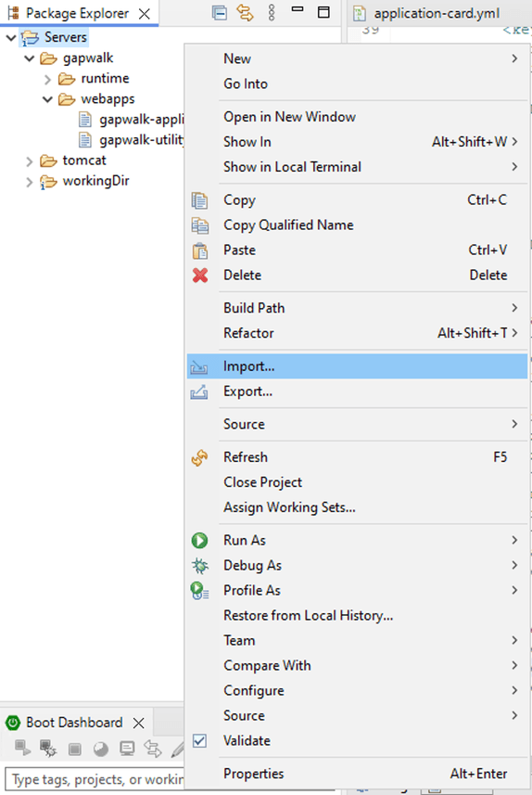Screen dimensions: 532x795
Task: Close the Package Explorer tab
Action: point(145,14)
